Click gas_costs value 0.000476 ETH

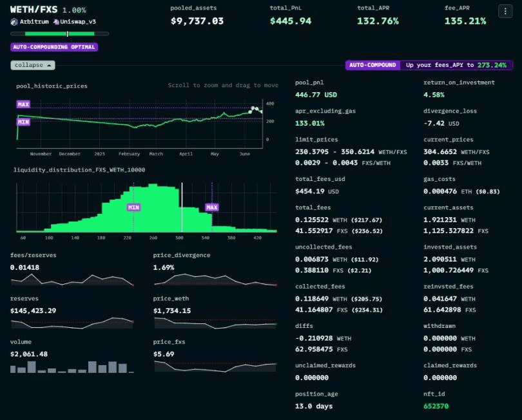pos(447,191)
